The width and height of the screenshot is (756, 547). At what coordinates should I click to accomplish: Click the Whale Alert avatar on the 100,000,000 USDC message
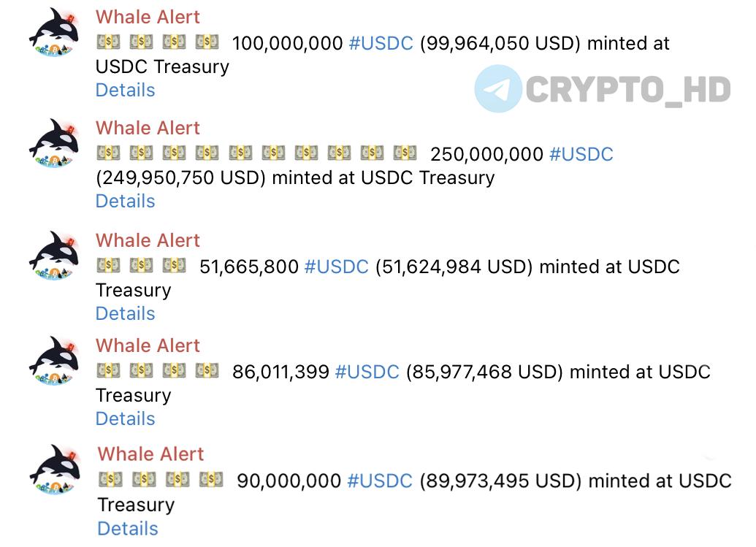[x=55, y=33]
